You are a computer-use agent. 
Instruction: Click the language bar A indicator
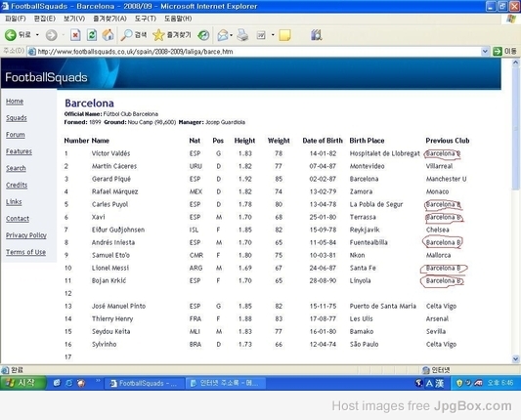coord(429,383)
